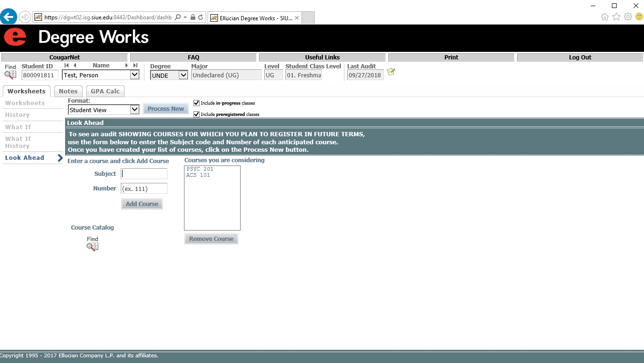Switch to the Notes tab
This screenshot has width=644, height=363.
(68, 91)
